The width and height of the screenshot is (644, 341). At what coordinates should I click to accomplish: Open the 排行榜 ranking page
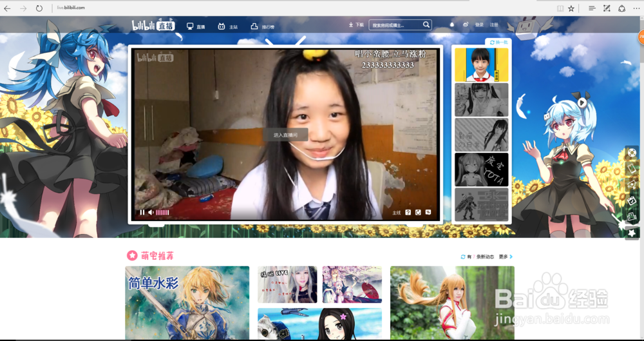click(263, 26)
